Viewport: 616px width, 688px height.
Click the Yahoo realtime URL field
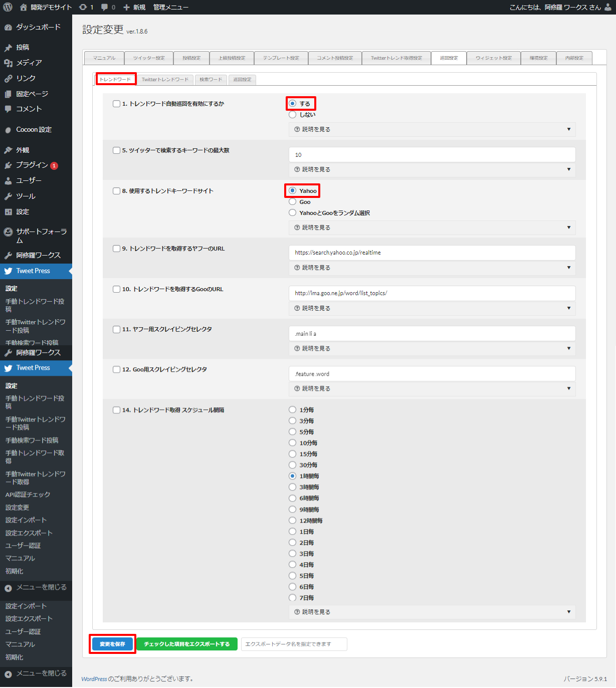(432, 253)
